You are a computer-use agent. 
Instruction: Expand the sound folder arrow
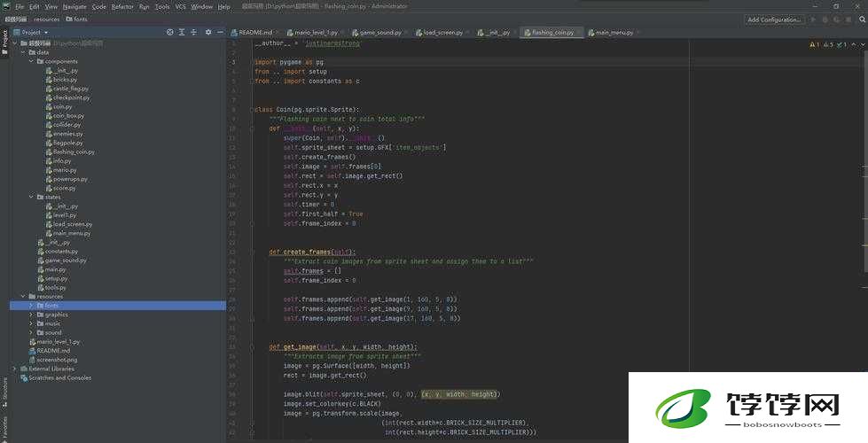(x=32, y=332)
